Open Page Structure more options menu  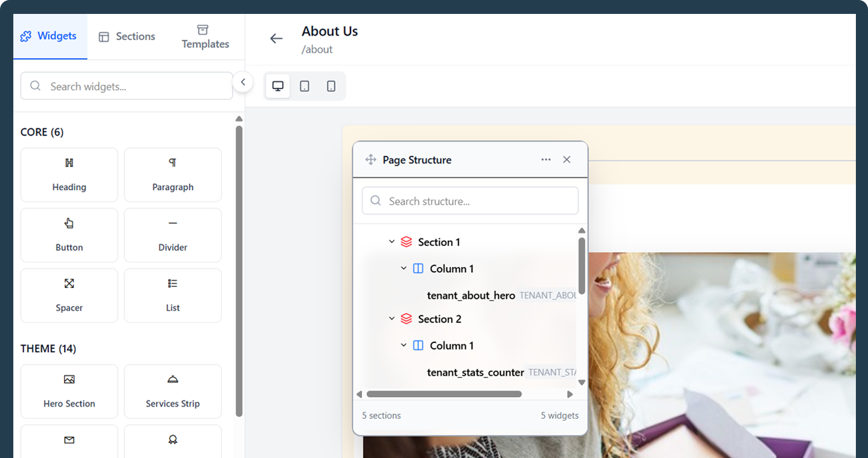[x=546, y=160]
